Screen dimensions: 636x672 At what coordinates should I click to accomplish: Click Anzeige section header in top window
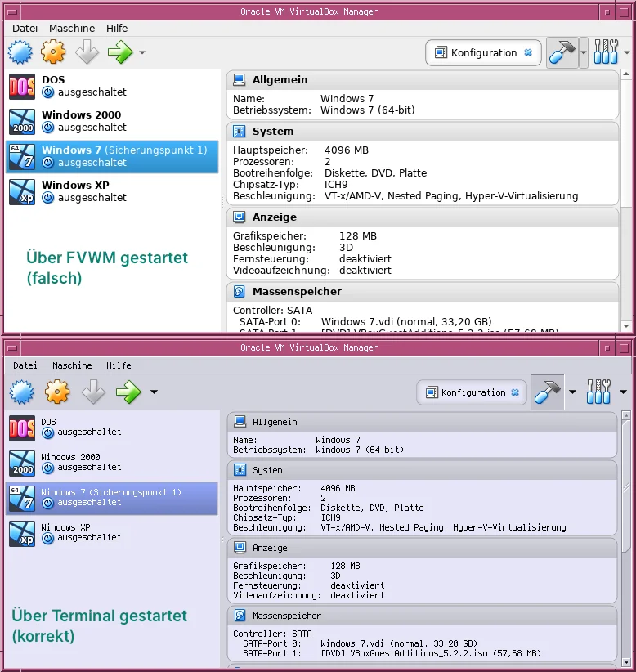(423, 217)
